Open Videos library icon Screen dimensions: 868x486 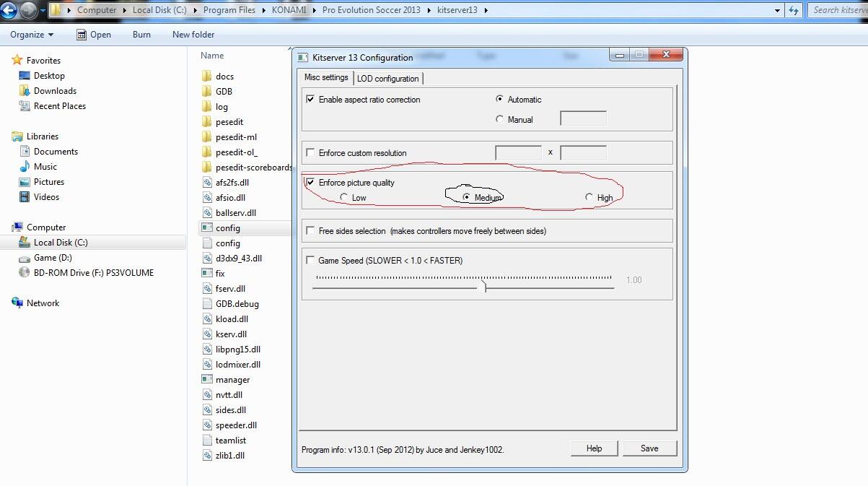coord(25,196)
